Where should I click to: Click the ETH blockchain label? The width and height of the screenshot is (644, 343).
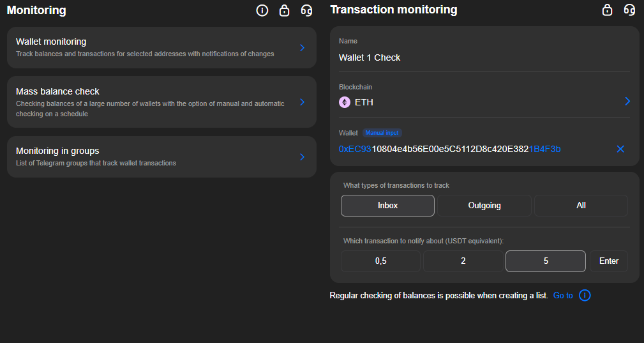tap(364, 102)
